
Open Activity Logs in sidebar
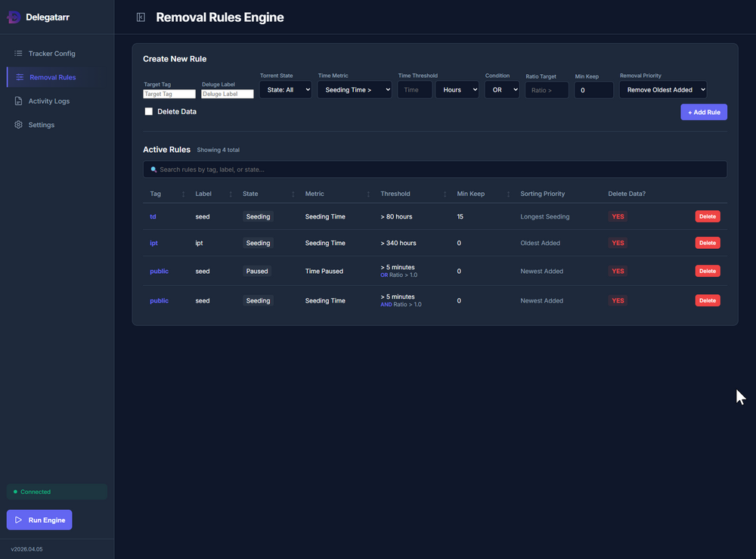[57, 101]
